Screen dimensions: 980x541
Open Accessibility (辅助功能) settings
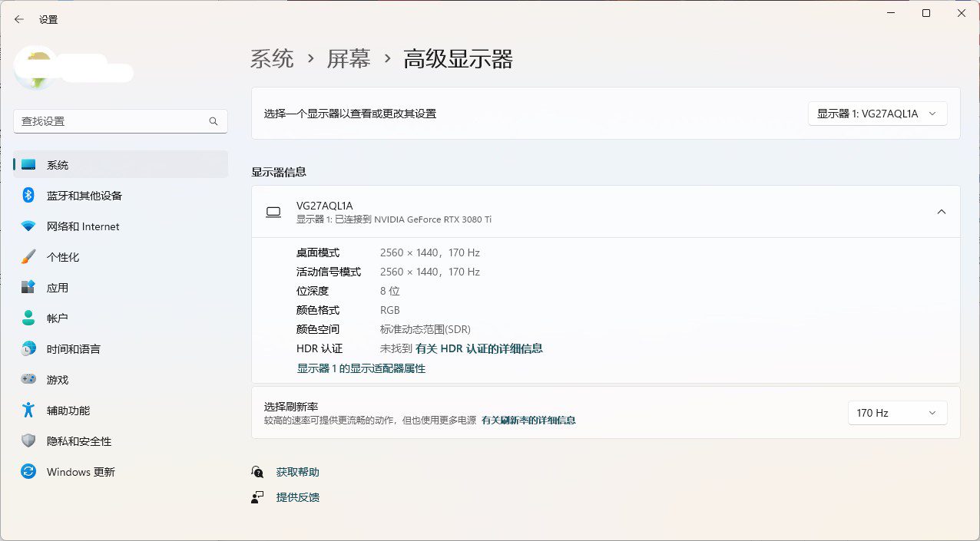pyautogui.click(x=68, y=411)
